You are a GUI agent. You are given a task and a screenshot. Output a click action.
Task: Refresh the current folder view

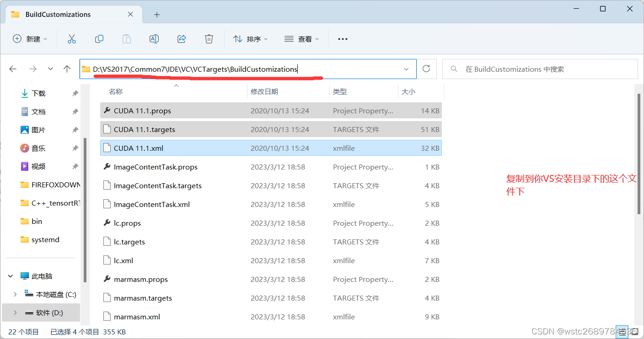coord(426,69)
